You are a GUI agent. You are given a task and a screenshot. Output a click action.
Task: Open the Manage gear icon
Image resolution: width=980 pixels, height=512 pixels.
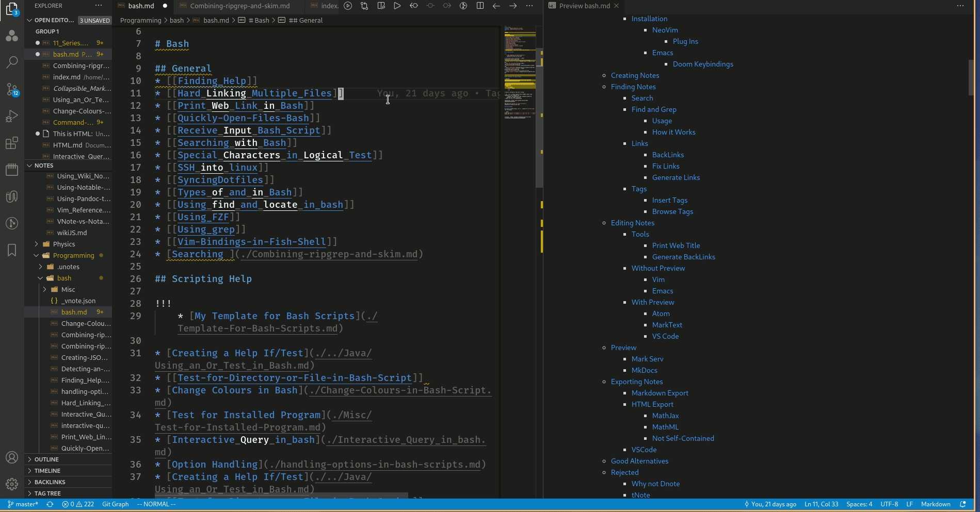click(x=11, y=484)
